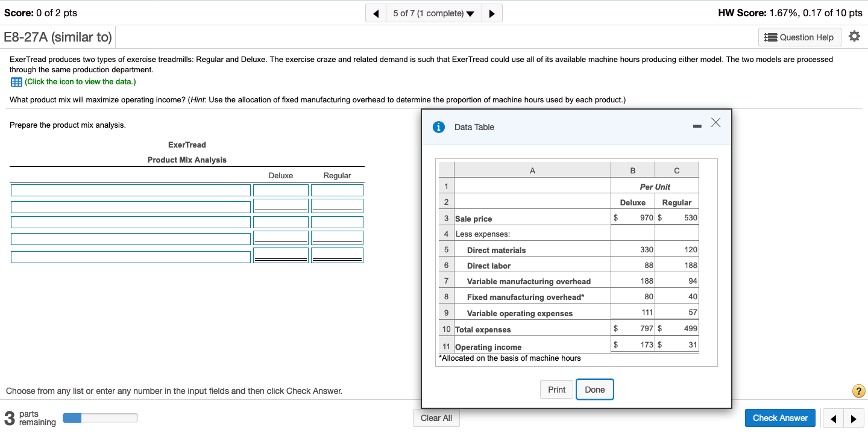
Task: Print the data table
Action: (x=557, y=390)
